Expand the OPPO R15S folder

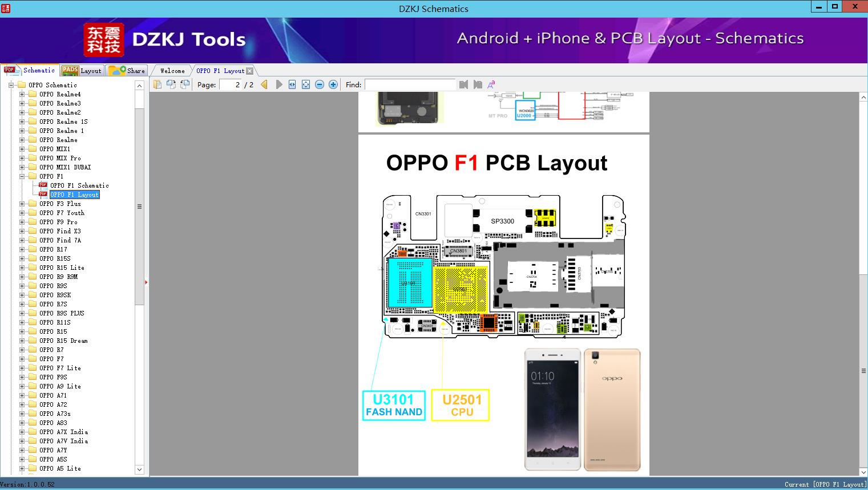pyautogui.click(x=22, y=258)
